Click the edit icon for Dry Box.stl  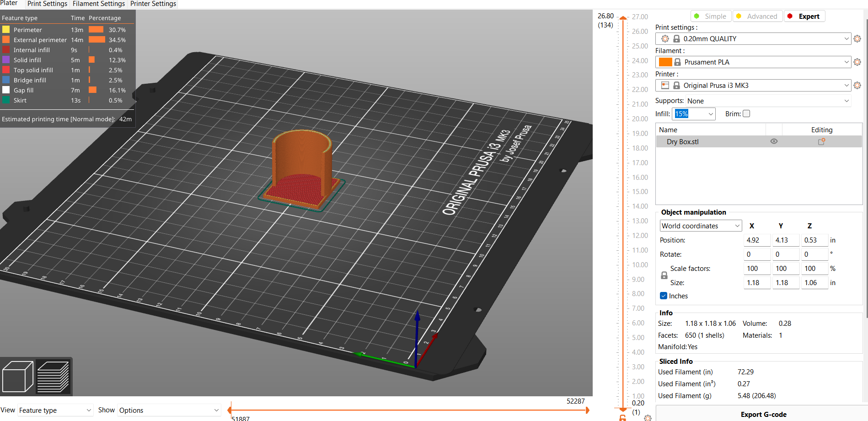pyautogui.click(x=821, y=142)
